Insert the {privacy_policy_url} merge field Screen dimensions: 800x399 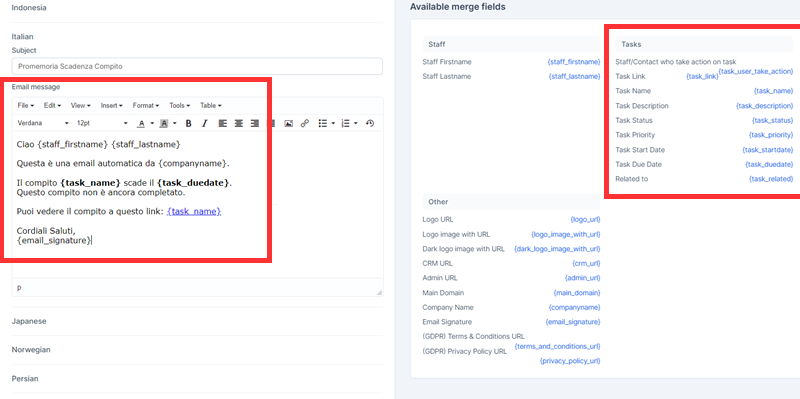[570, 361]
